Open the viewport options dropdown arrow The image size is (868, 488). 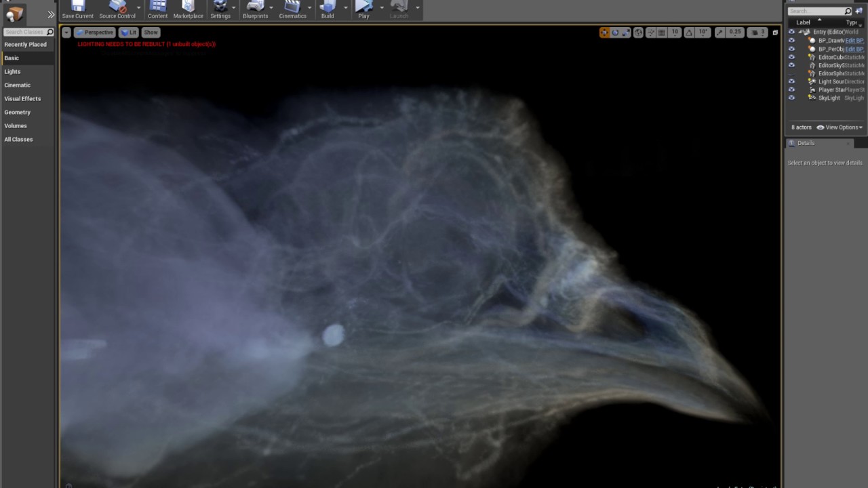coord(66,33)
